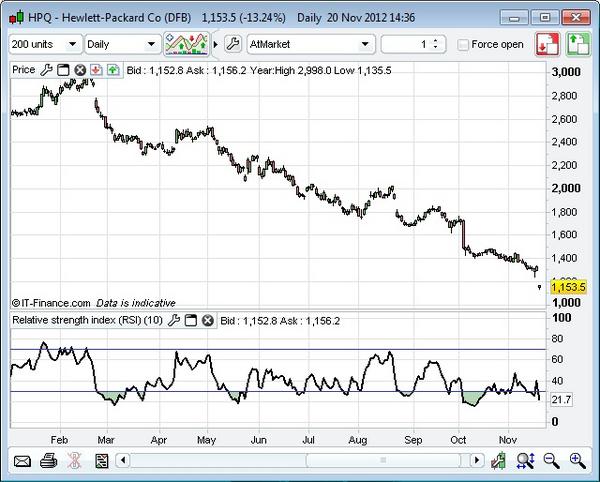Open settings wrench next to AtMarket

click(232, 45)
